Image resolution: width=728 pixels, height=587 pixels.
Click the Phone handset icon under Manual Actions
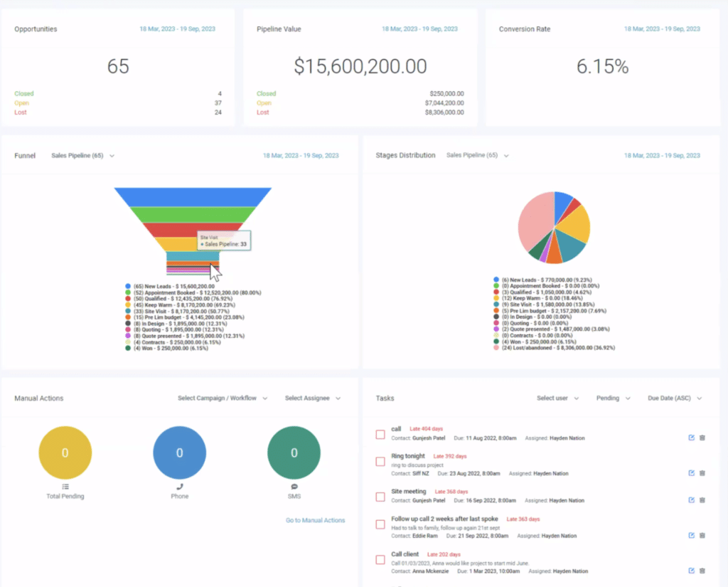tap(179, 487)
